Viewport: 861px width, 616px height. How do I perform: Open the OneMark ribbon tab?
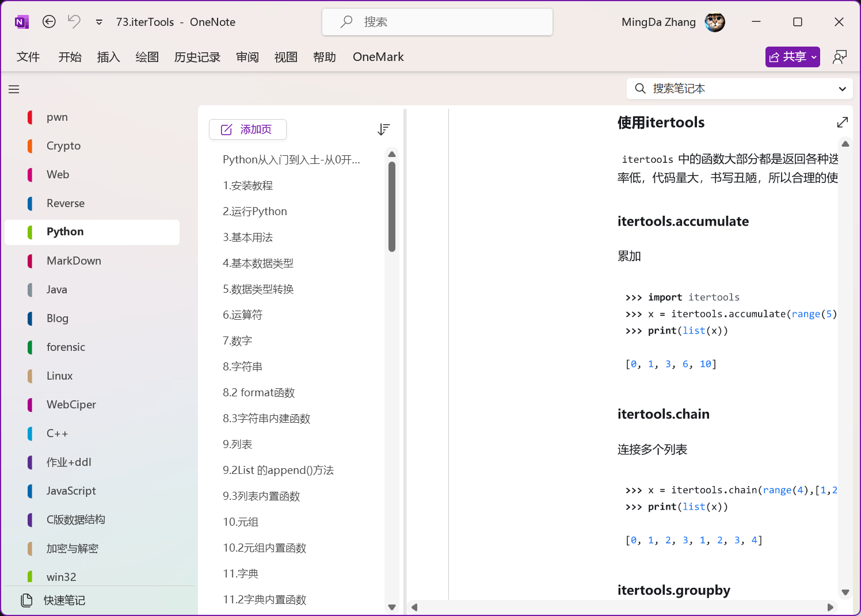(x=378, y=57)
